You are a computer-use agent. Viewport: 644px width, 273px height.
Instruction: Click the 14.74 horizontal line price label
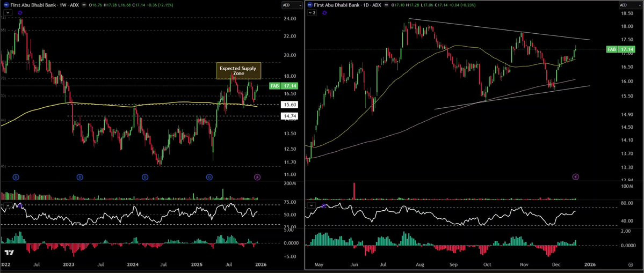(x=290, y=116)
